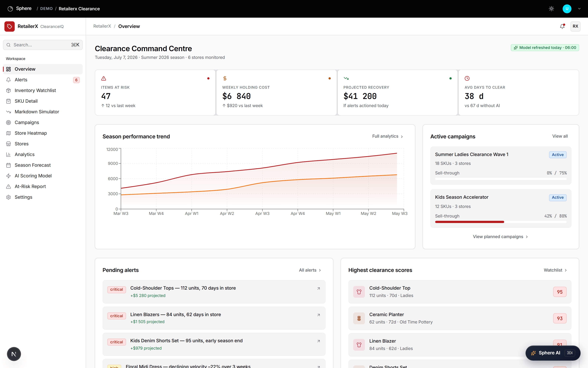Screen dimensions: 588x368
Task: Click the Weekly Holding Cost dollar icon
Action: (x=225, y=78)
